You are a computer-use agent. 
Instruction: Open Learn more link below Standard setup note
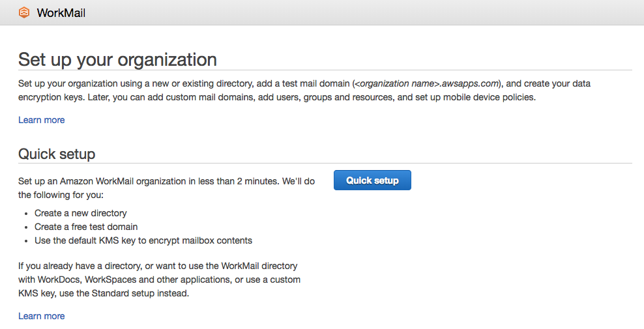pyautogui.click(x=42, y=316)
